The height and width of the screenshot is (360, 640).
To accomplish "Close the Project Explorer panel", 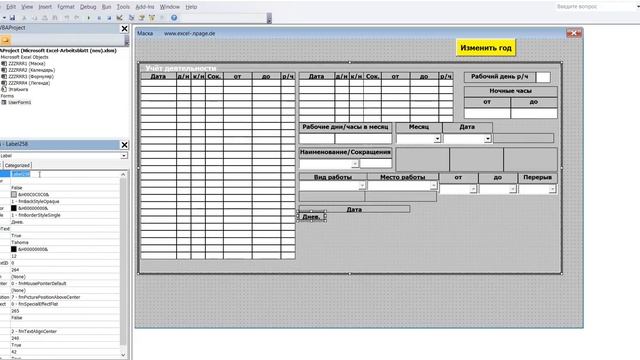I will point(124,29).
